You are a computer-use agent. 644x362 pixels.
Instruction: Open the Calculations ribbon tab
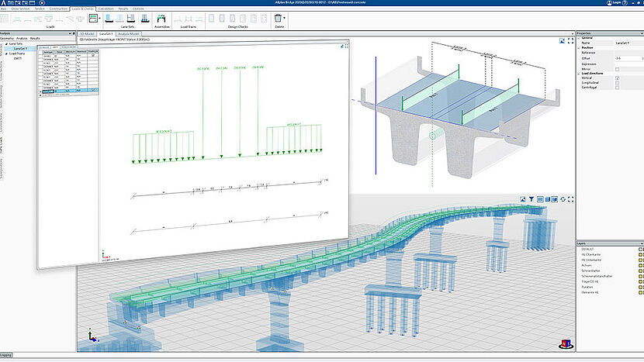(x=106, y=8)
